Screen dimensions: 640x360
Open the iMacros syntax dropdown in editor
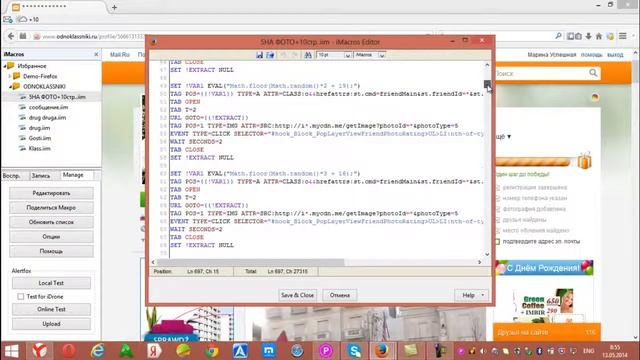click(x=382, y=55)
